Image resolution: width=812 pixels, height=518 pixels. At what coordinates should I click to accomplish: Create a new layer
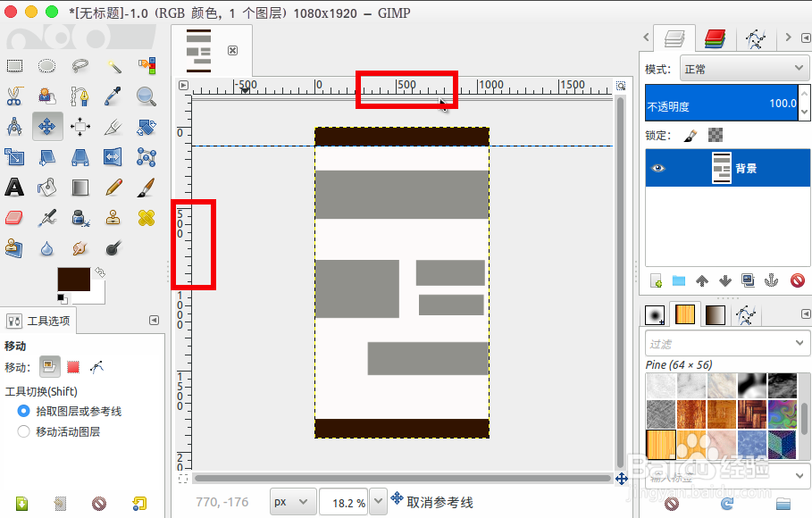point(657,280)
